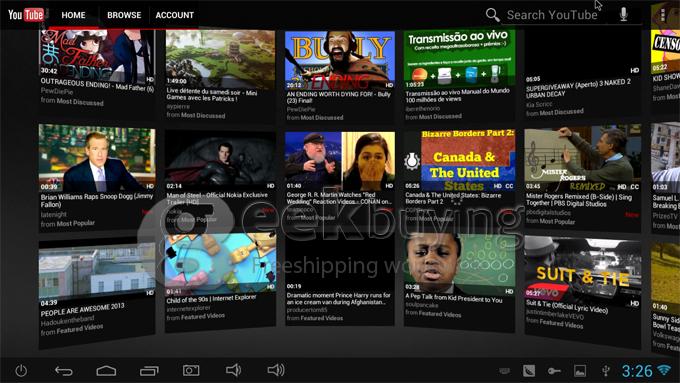Image resolution: width=680 pixels, height=383 pixels.
Task: Click from Most Discussed under the Transmissão video
Action: 433,117
